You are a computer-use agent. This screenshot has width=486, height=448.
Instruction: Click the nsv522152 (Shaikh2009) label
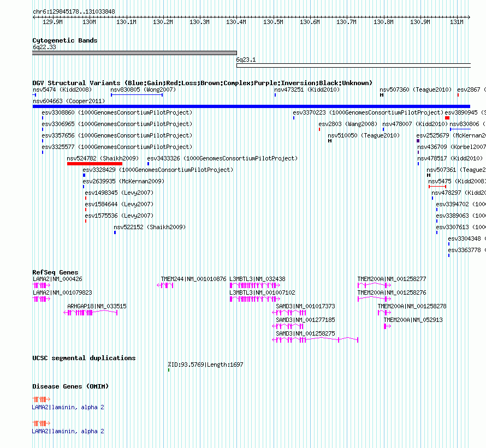coord(150,227)
